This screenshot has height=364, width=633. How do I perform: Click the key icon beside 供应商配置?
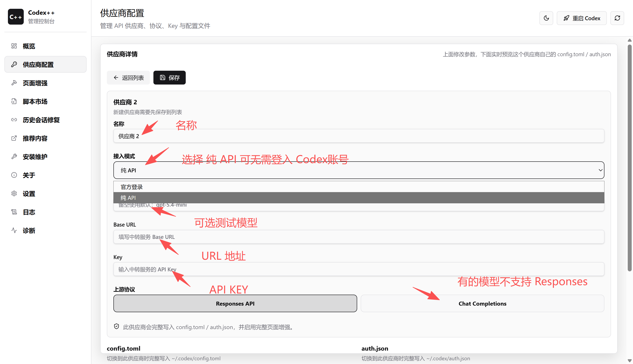(x=14, y=65)
